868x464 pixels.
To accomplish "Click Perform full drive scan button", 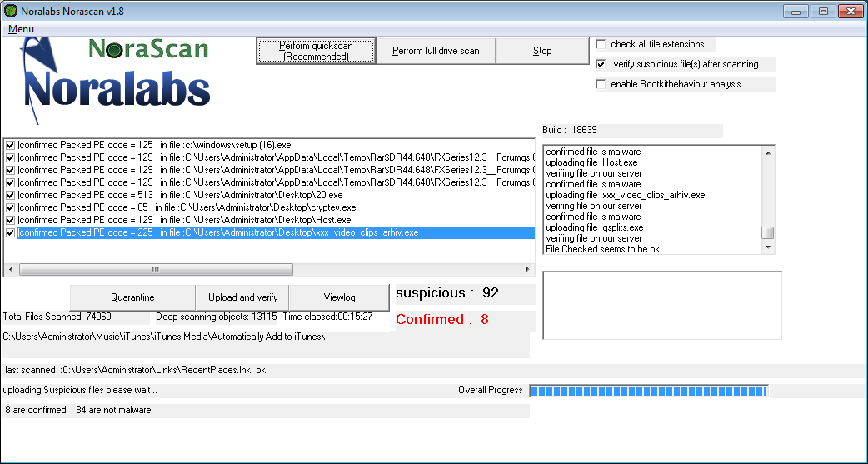I will (x=436, y=51).
